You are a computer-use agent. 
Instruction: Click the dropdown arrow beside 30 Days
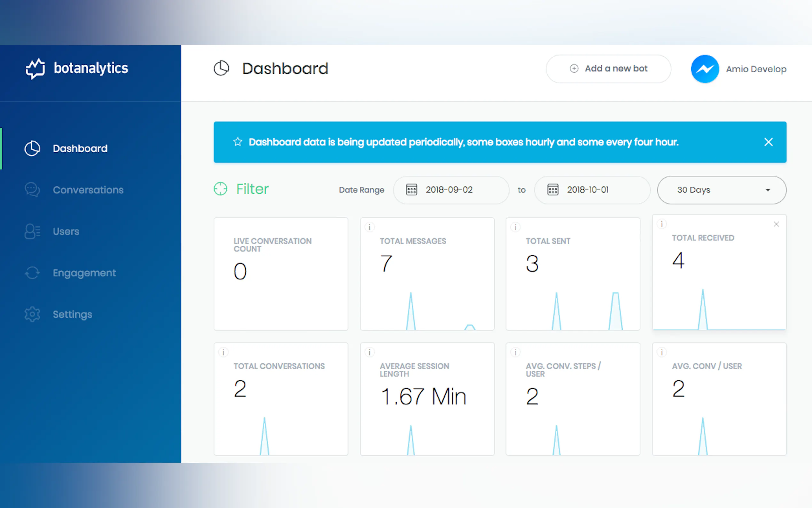click(768, 190)
